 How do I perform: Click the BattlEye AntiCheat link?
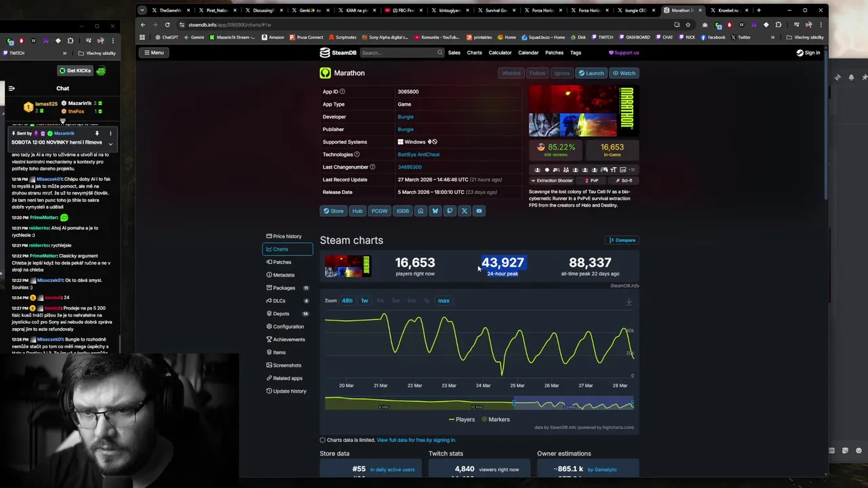[x=418, y=155]
